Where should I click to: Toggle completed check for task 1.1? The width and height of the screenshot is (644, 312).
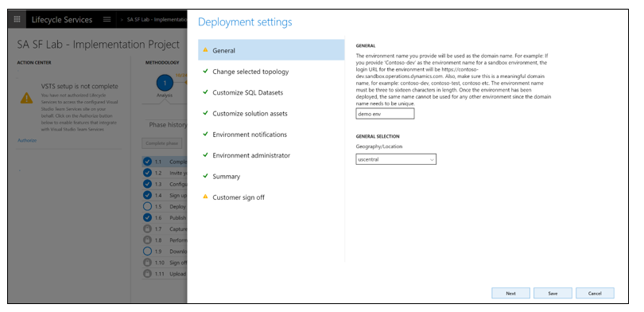(x=147, y=162)
